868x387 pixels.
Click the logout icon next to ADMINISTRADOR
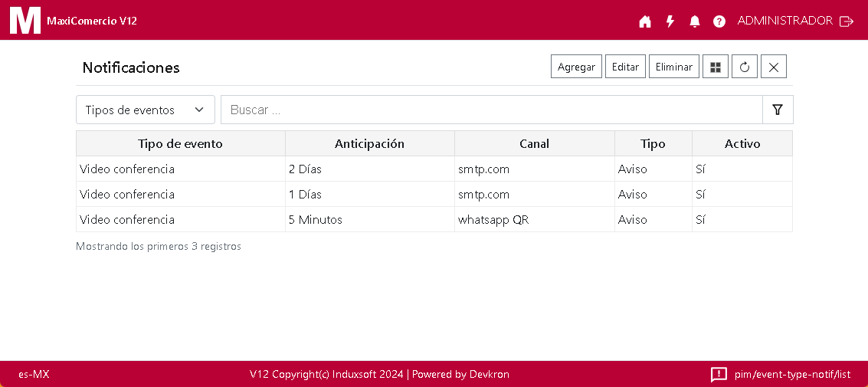point(847,21)
